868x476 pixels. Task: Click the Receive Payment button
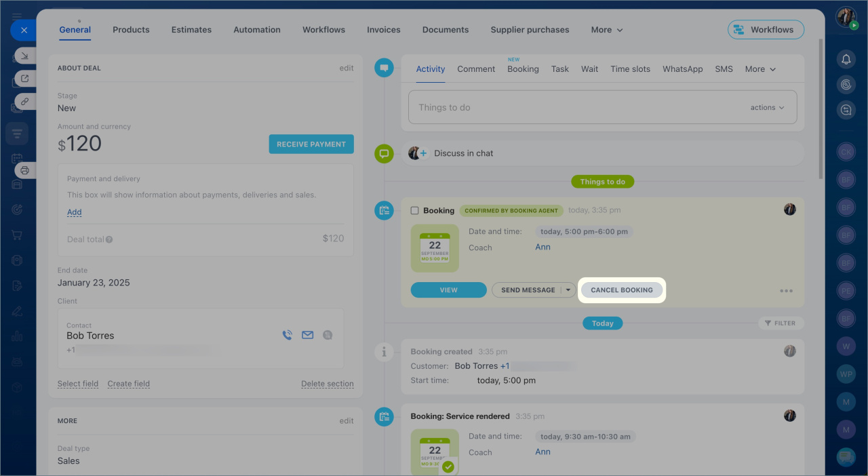tap(311, 144)
